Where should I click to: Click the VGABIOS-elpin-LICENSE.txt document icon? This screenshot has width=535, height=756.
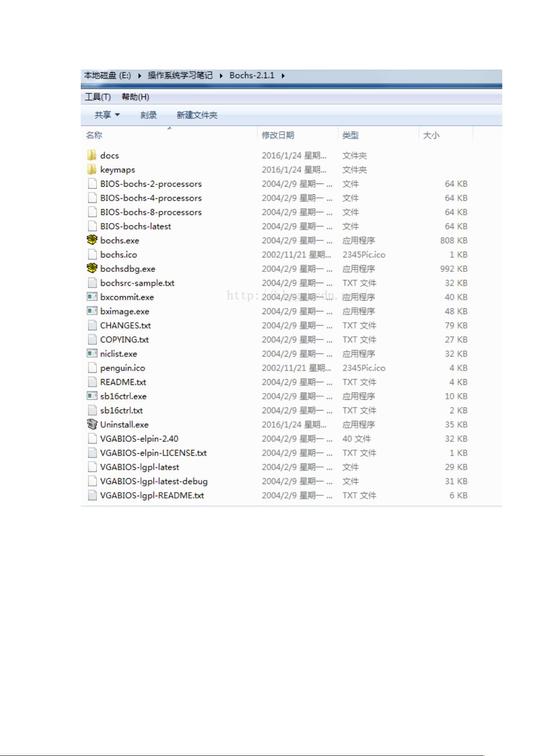92,453
